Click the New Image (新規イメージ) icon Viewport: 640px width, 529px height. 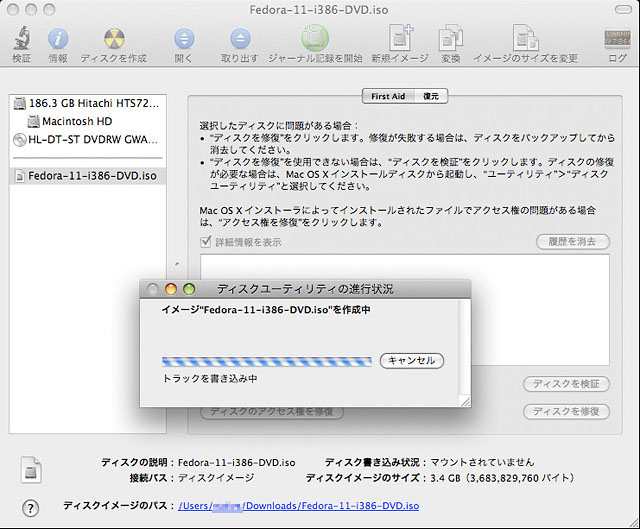pos(400,38)
